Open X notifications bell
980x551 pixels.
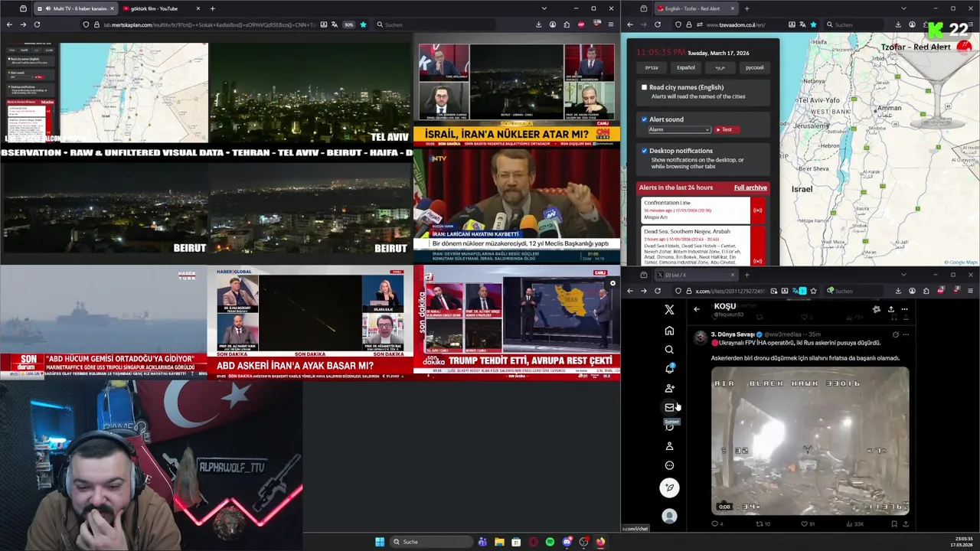pos(669,369)
